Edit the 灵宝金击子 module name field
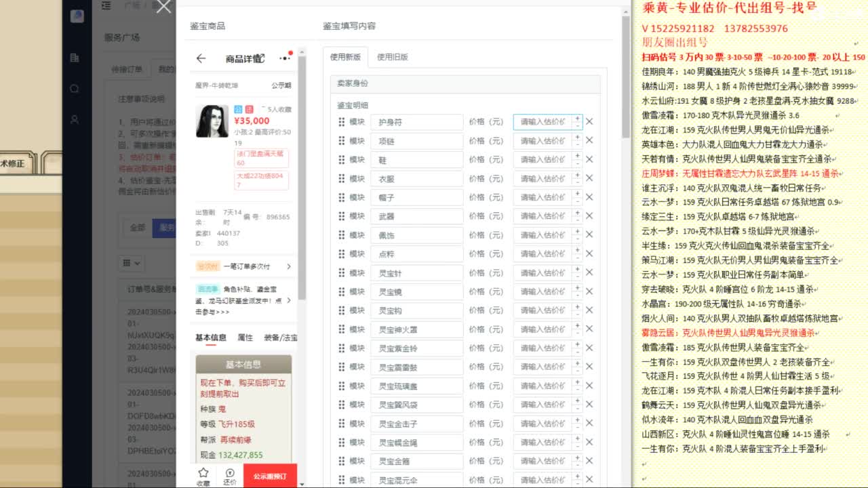The image size is (868, 488). click(x=416, y=424)
